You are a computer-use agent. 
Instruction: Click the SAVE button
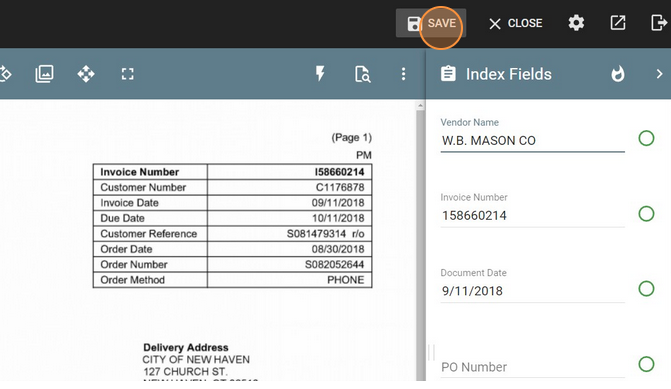431,23
